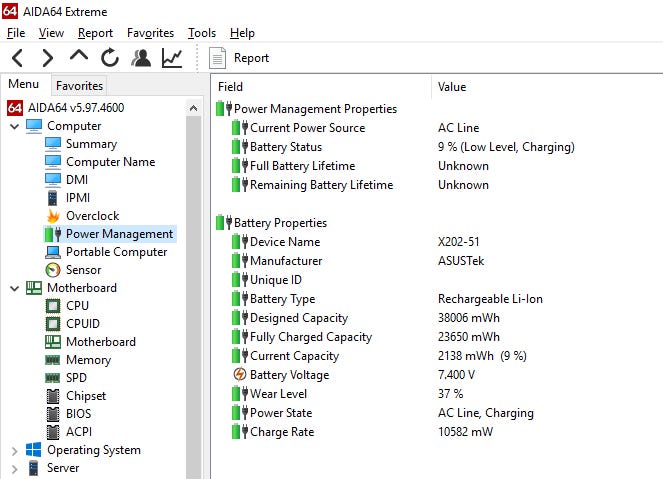Expand the Server tree node
663x479 pixels.
(x=14, y=468)
